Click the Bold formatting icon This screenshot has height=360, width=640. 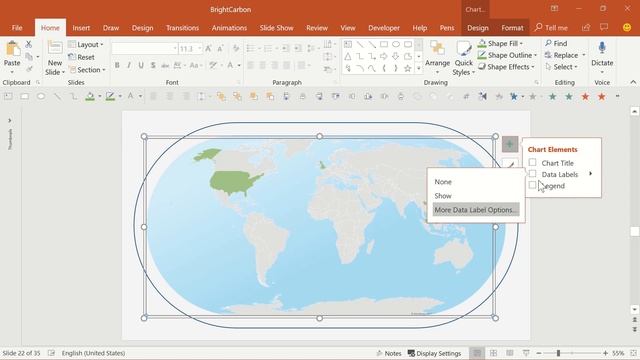pyautogui.click(x=117, y=65)
